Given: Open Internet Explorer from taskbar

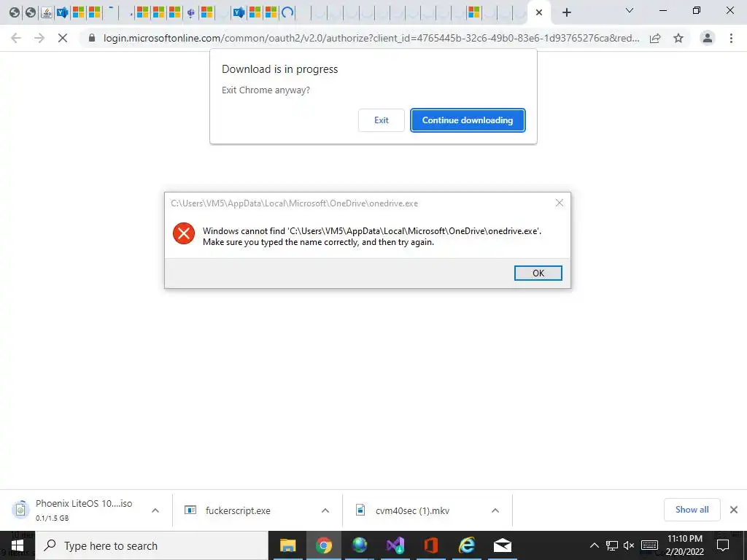Looking at the screenshot, I should pos(467,545).
